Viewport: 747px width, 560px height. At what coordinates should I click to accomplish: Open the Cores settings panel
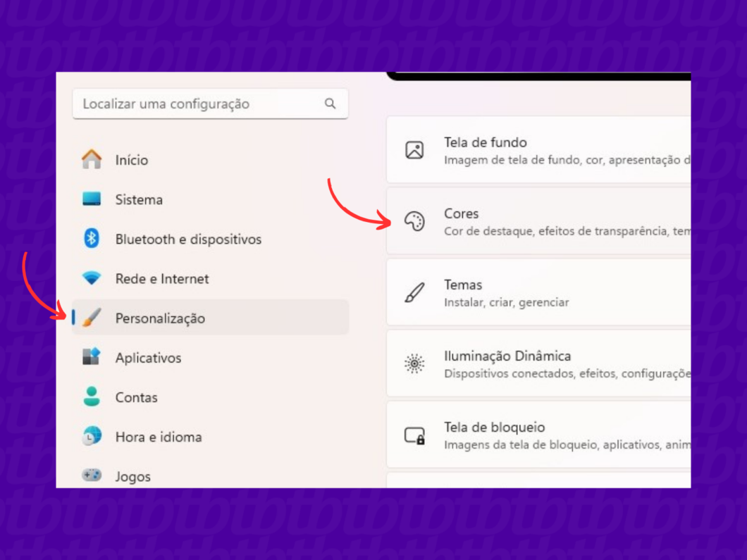[536, 220]
